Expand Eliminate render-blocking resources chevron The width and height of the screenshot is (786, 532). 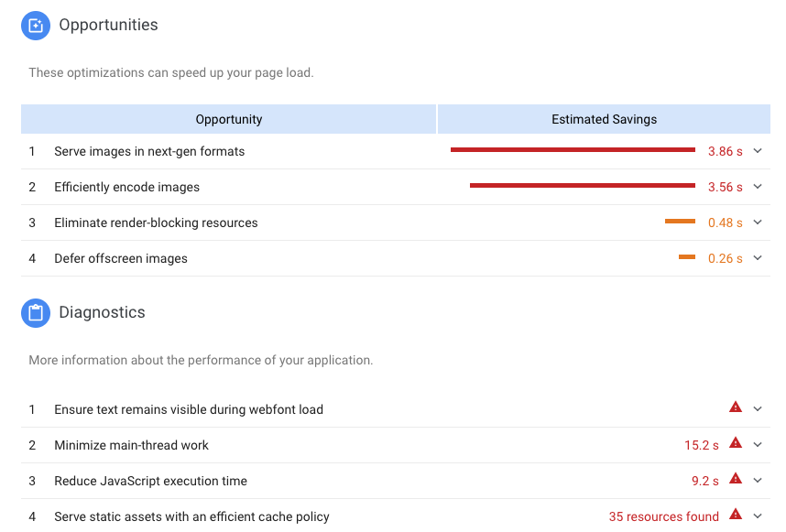(x=758, y=222)
